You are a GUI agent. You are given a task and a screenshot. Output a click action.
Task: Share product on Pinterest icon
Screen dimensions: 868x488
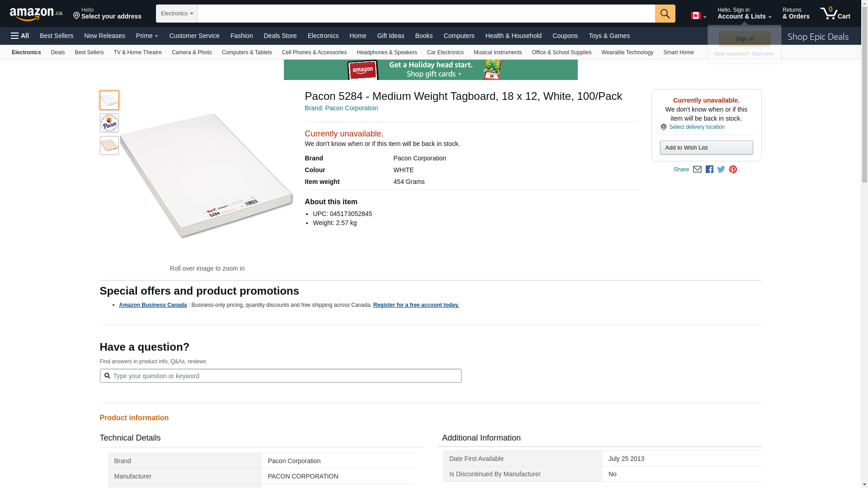coord(733,169)
